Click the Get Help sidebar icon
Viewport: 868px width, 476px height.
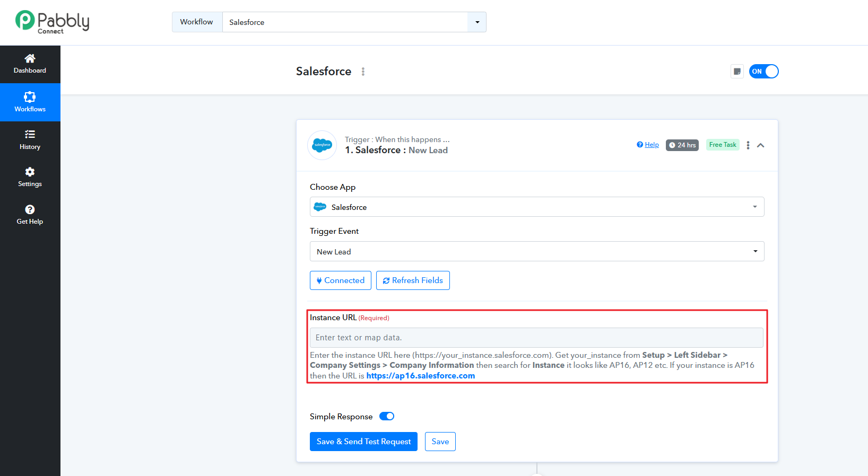30,215
